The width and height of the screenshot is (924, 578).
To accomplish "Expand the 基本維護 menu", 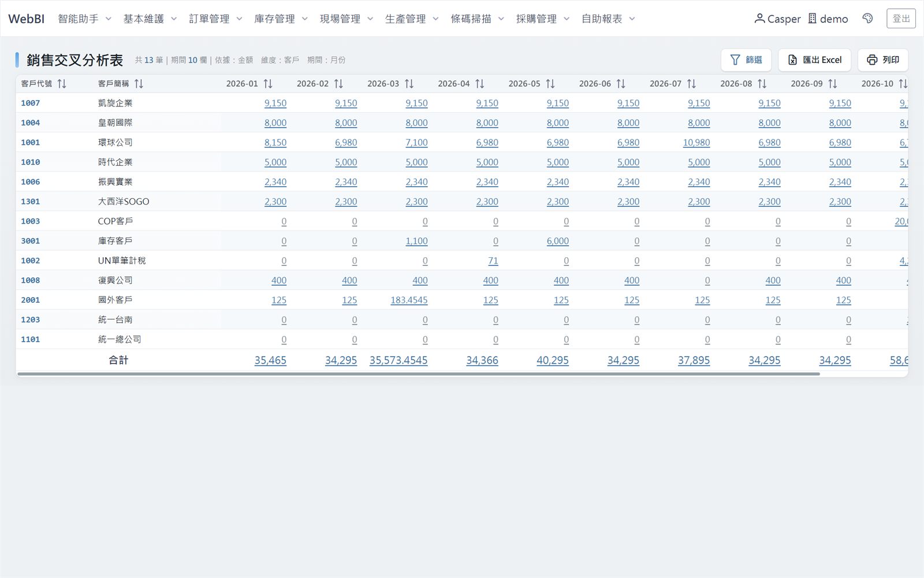I will click(150, 18).
